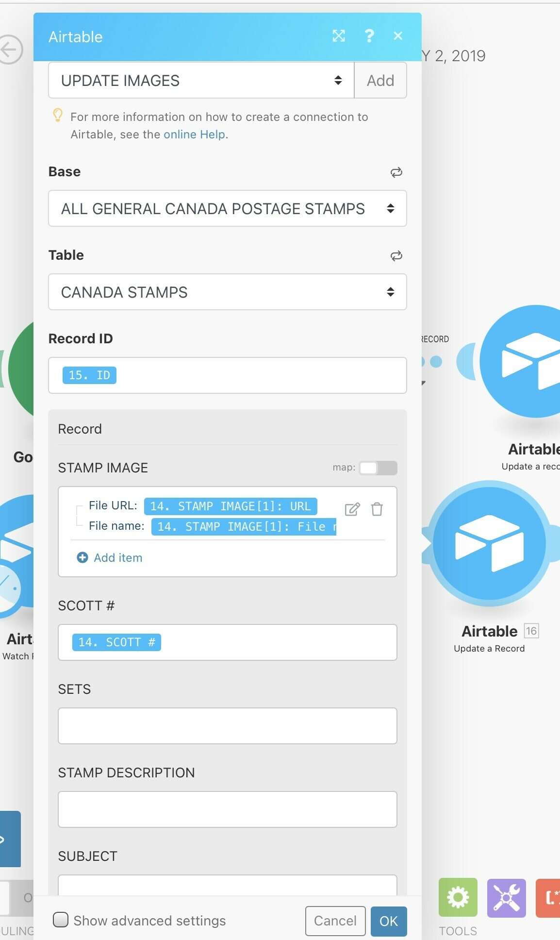Screen dimensions: 560x940
Task: Select the File name STAMP IMAGE token
Action: click(x=244, y=527)
